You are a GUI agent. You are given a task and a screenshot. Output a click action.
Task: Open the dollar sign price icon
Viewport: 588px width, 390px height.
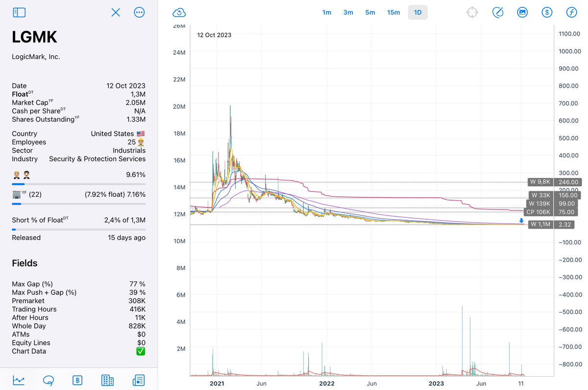(x=547, y=13)
